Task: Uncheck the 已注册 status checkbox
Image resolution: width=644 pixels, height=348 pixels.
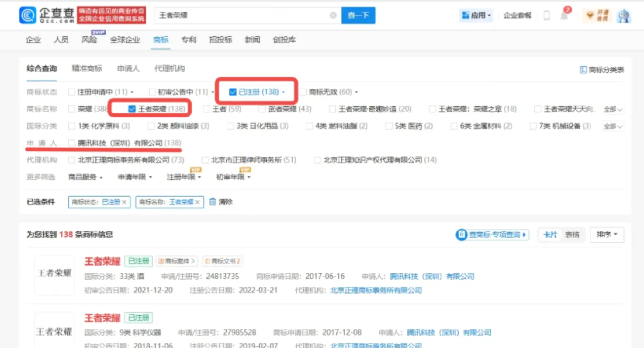Action: [233, 92]
